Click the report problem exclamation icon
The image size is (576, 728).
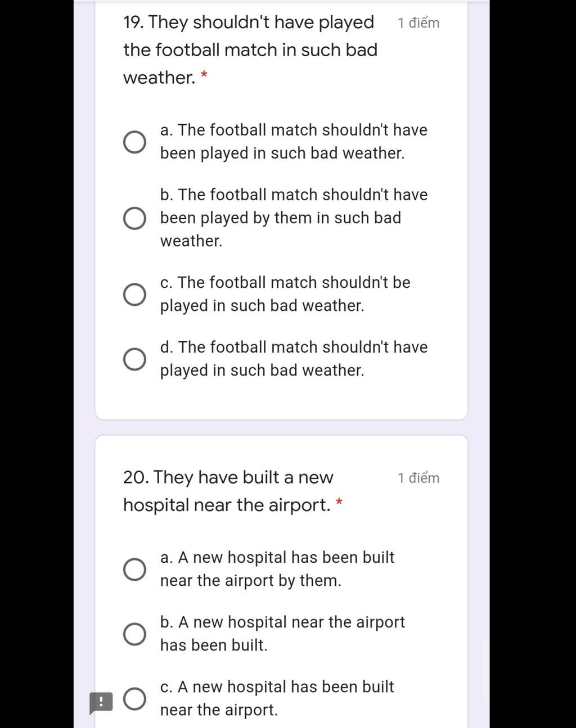(101, 702)
